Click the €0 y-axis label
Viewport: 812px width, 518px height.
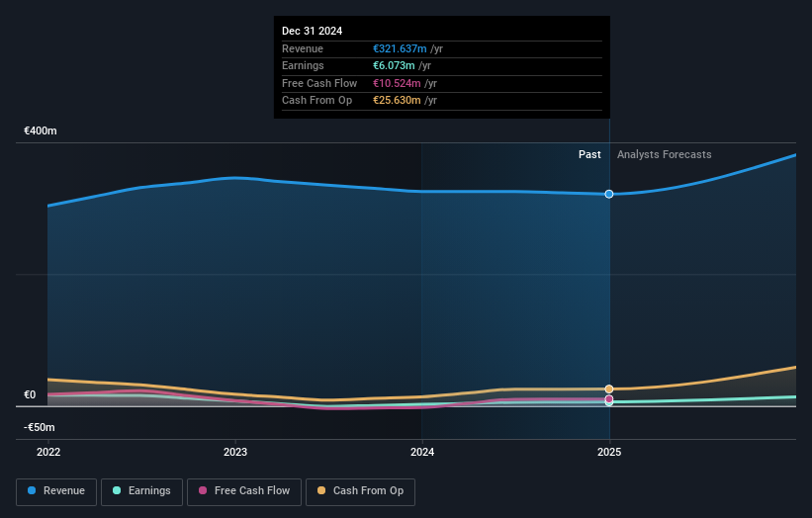pos(30,394)
